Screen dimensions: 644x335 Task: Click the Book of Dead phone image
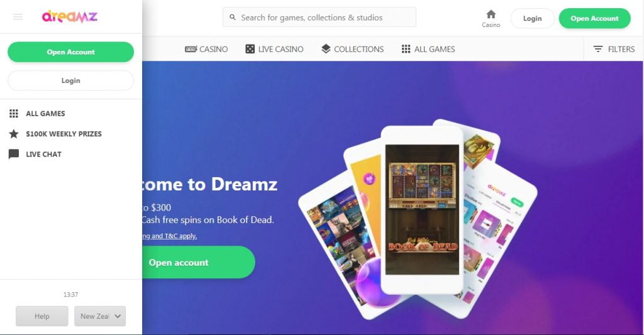(x=422, y=209)
